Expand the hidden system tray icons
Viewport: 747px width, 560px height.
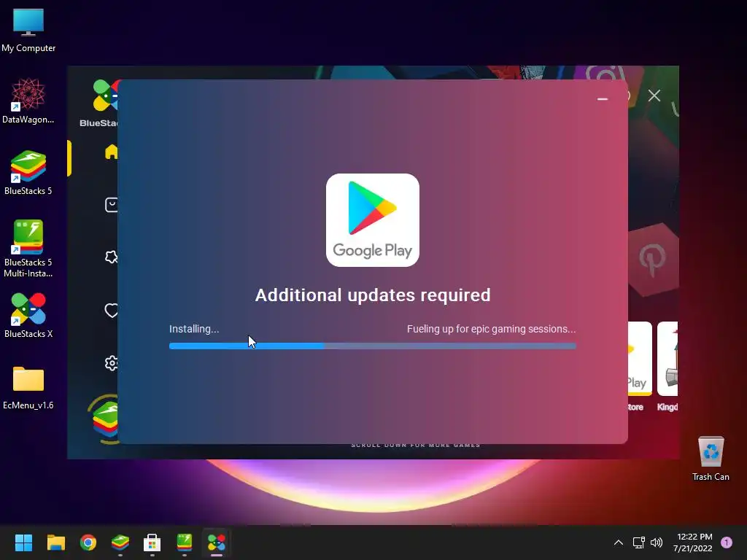619,542
